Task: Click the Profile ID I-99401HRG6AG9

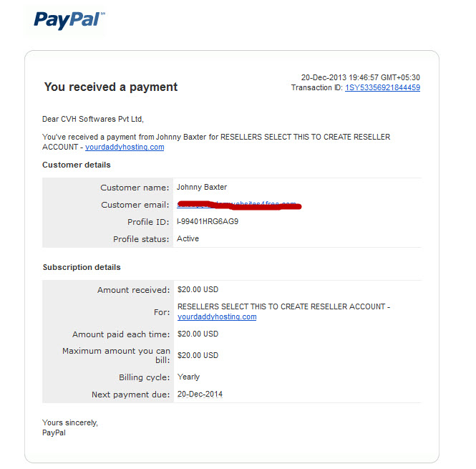Action: 208,221
